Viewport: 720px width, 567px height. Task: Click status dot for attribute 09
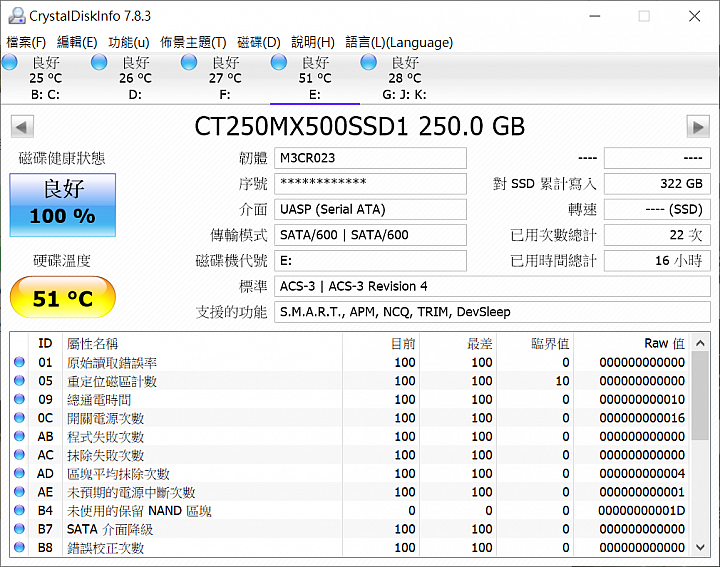pyautogui.click(x=19, y=399)
